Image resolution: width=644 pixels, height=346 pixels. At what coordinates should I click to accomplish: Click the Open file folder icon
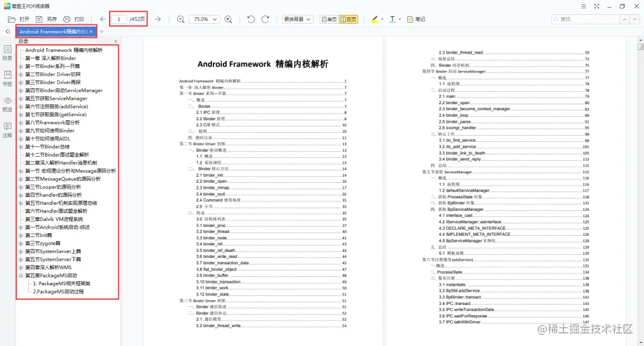(x=11, y=19)
